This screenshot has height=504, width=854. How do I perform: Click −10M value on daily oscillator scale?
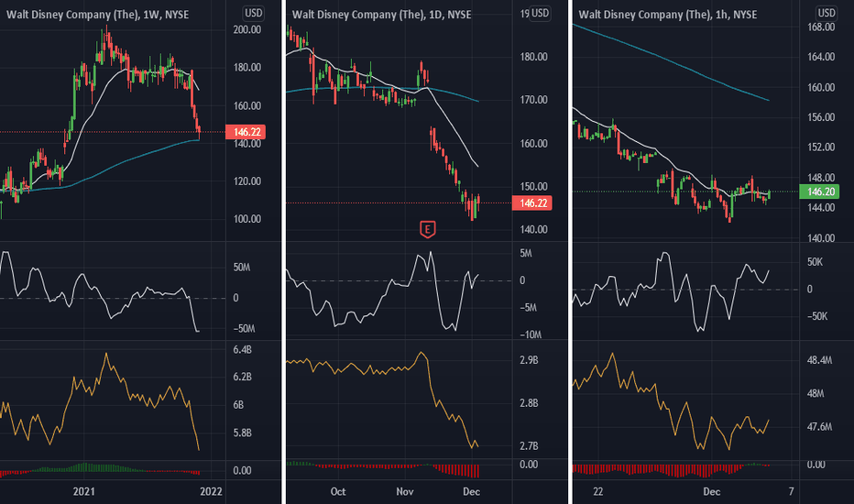click(531, 334)
